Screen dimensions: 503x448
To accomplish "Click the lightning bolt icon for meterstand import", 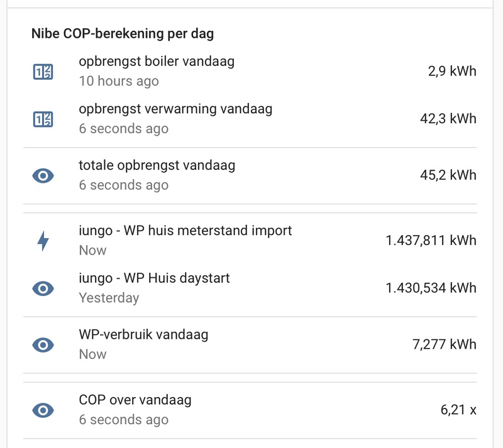I will point(43,240).
